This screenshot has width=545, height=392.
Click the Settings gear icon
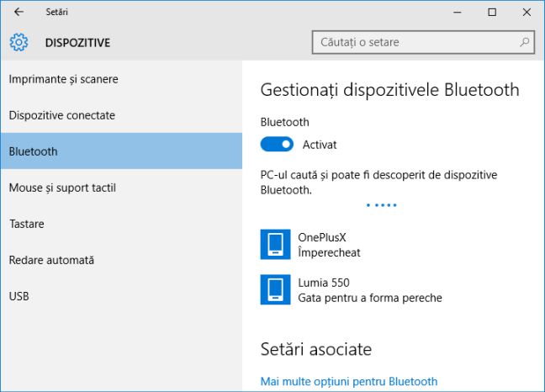19,42
